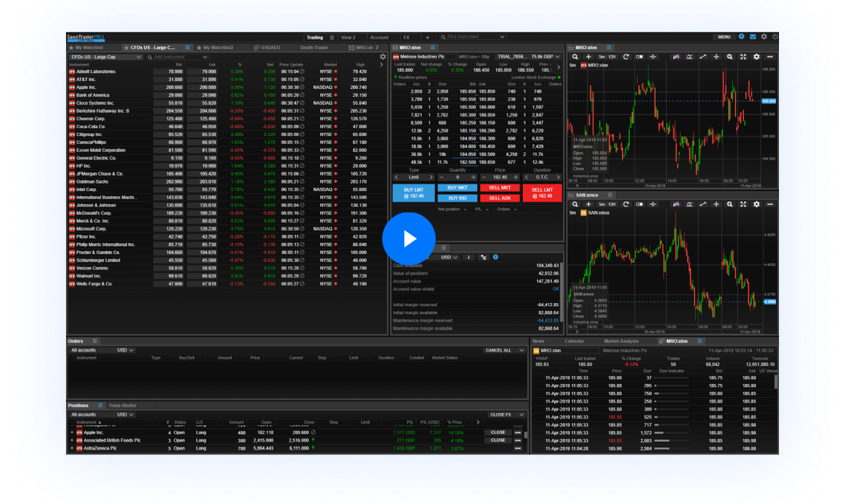Expand the Apple Inc. position row

[x=72, y=433]
